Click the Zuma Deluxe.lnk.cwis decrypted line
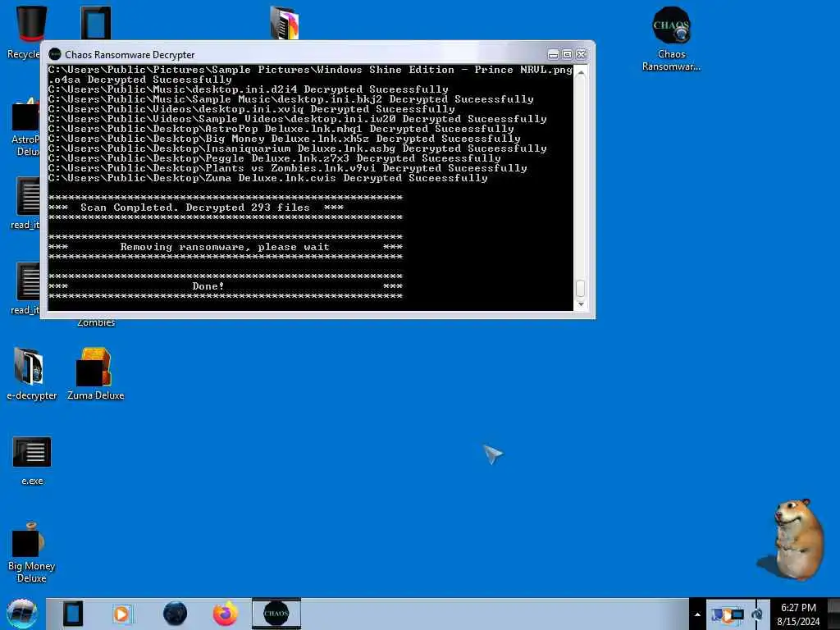This screenshot has width=840, height=630. [x=268, y=178]
